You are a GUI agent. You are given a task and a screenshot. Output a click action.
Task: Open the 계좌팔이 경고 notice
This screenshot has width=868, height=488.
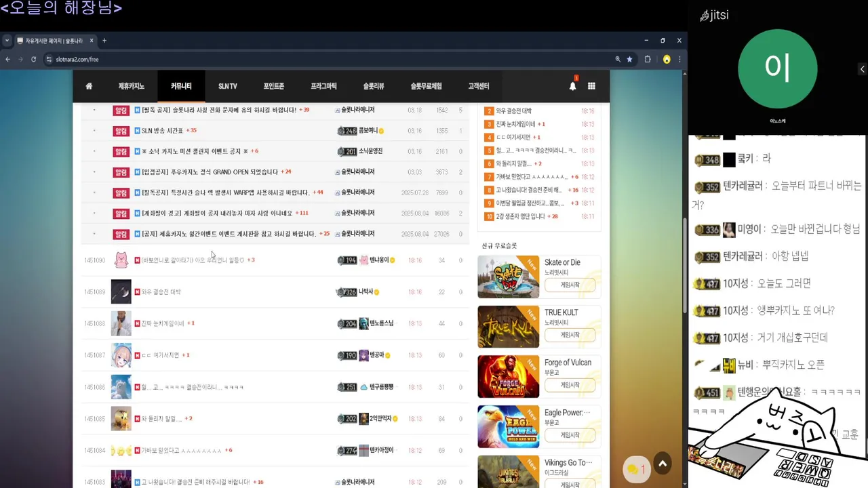217,213
